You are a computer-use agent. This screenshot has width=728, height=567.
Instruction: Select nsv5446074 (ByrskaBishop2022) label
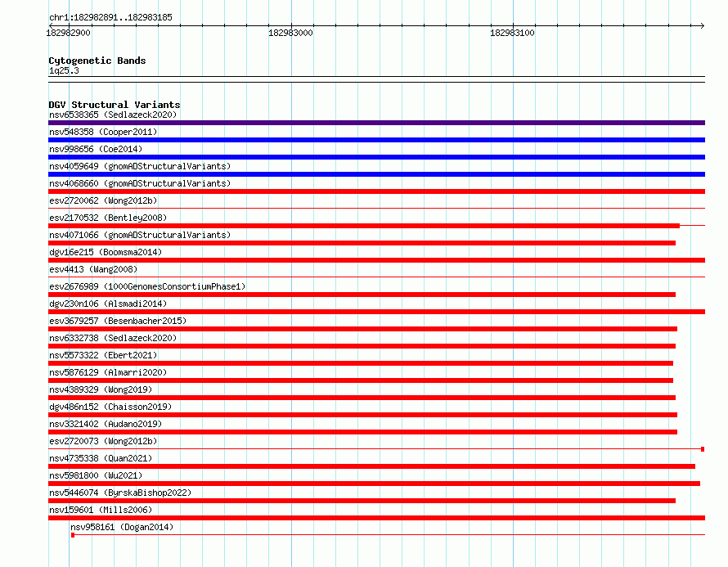pos(120,493)
